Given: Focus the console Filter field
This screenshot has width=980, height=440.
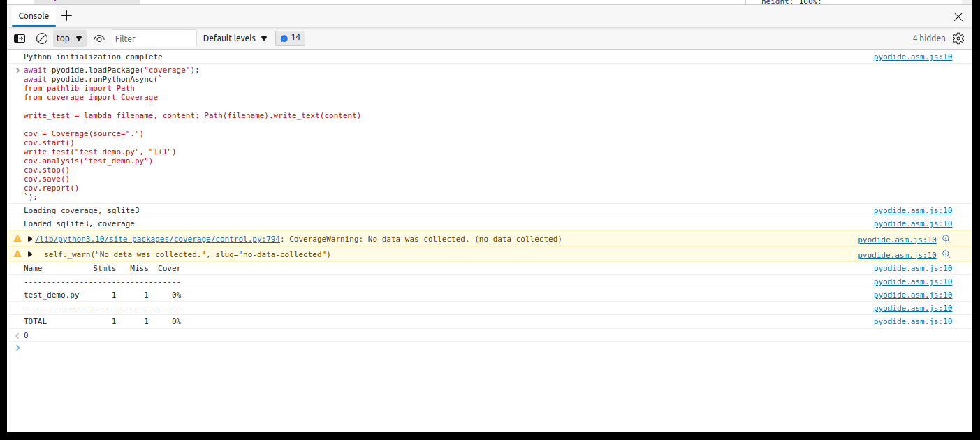Looking at the screenshot, I should 154,38.
